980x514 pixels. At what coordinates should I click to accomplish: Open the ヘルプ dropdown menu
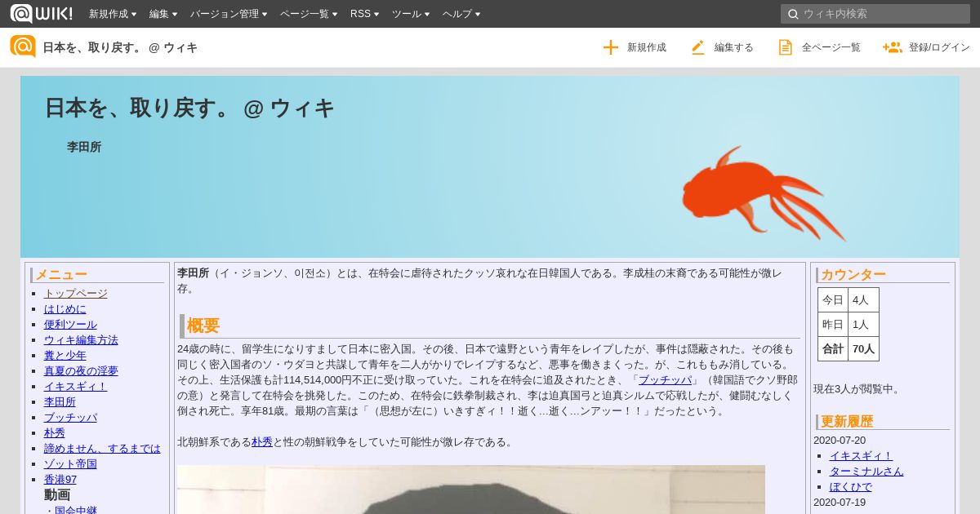point(461,14)
